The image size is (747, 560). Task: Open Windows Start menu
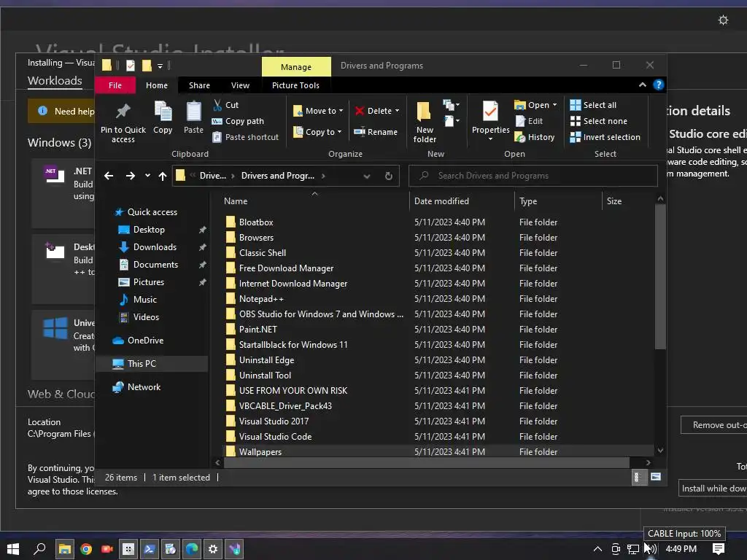pos(13,549)
